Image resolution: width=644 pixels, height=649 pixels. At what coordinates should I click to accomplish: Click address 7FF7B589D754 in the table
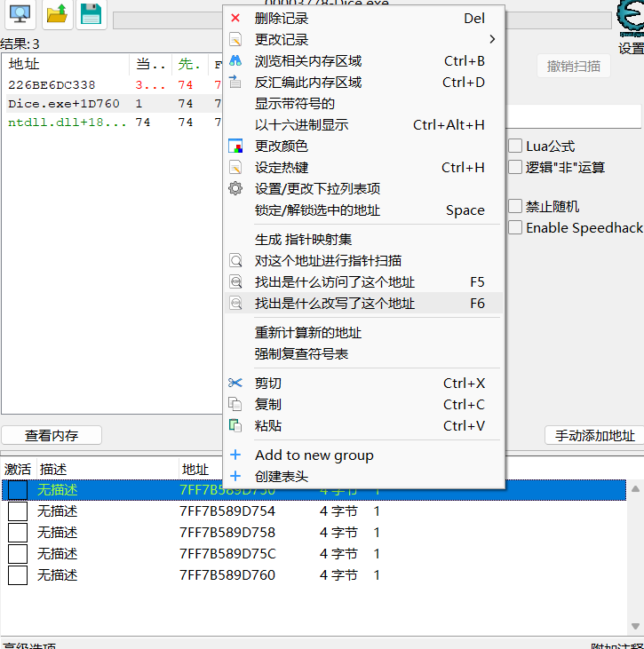coord(227,511)
